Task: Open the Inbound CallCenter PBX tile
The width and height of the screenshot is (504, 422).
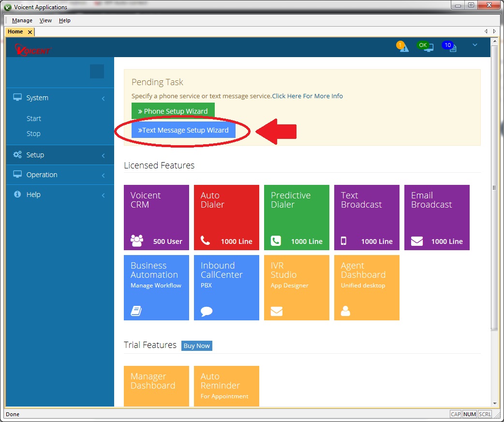Action: click(x=226, y=287)
